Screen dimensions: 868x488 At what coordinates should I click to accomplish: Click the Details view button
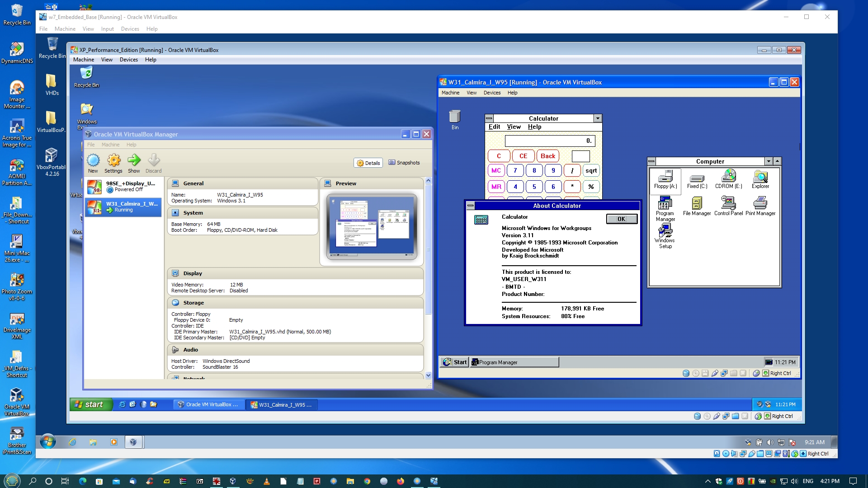[x=368, y=163]
